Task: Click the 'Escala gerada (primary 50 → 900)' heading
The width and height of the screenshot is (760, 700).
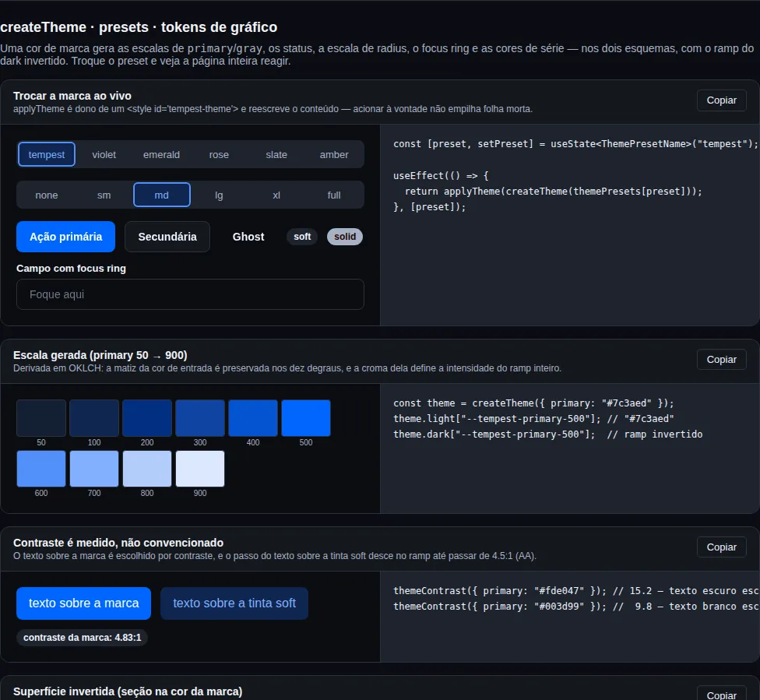Action: tap(100, 355)
